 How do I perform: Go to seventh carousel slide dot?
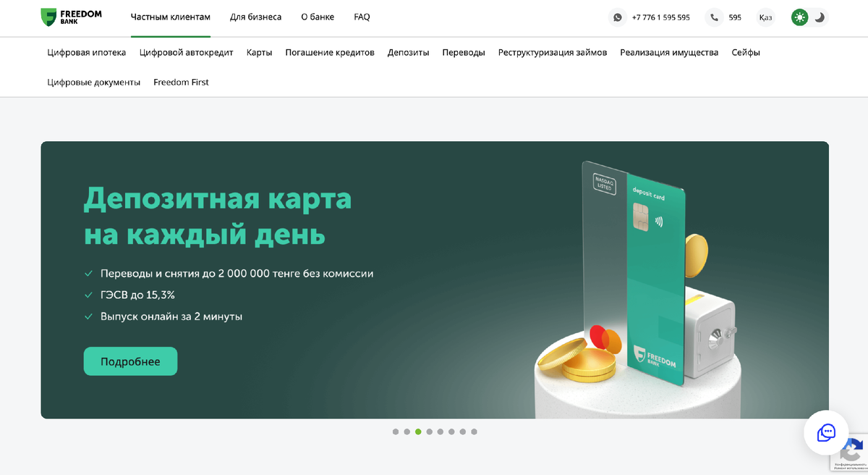tap(463, 432)
